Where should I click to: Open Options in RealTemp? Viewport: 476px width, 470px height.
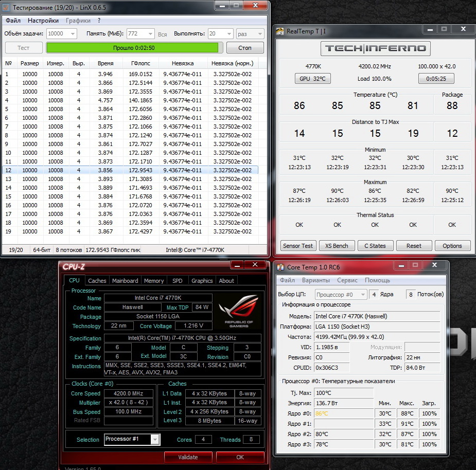tap(452, 245)
